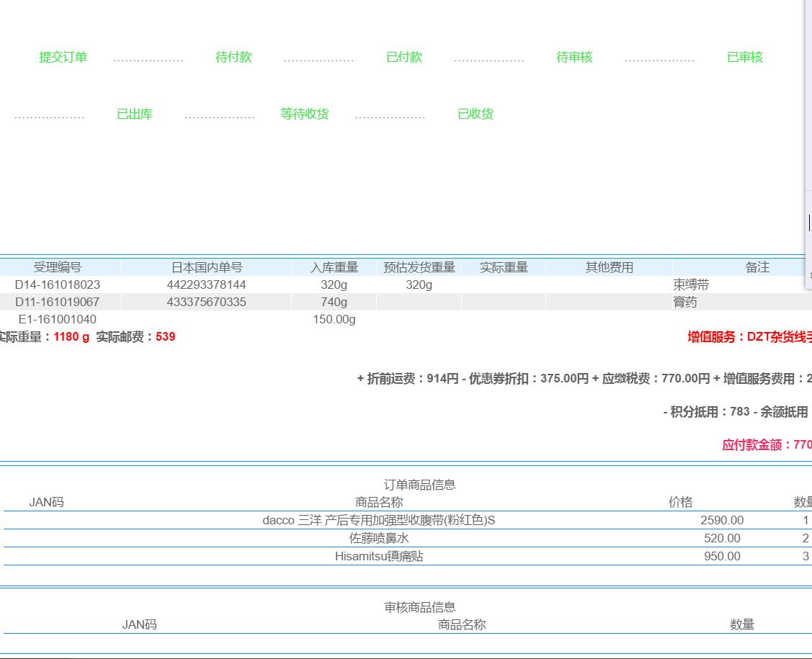Click the Hisamitsu镇痛贴 product name
This screenshot has height=659, width=812.
(x=379, y=557)
